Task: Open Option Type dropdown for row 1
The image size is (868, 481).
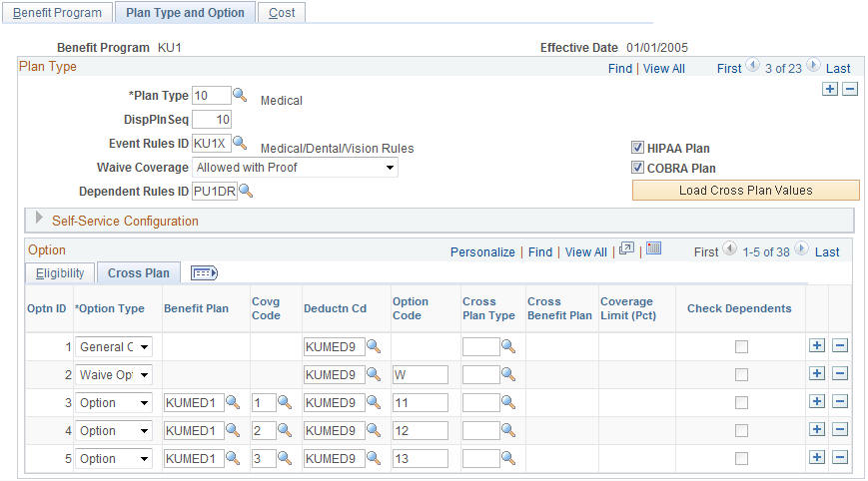Action: [114, 347]
